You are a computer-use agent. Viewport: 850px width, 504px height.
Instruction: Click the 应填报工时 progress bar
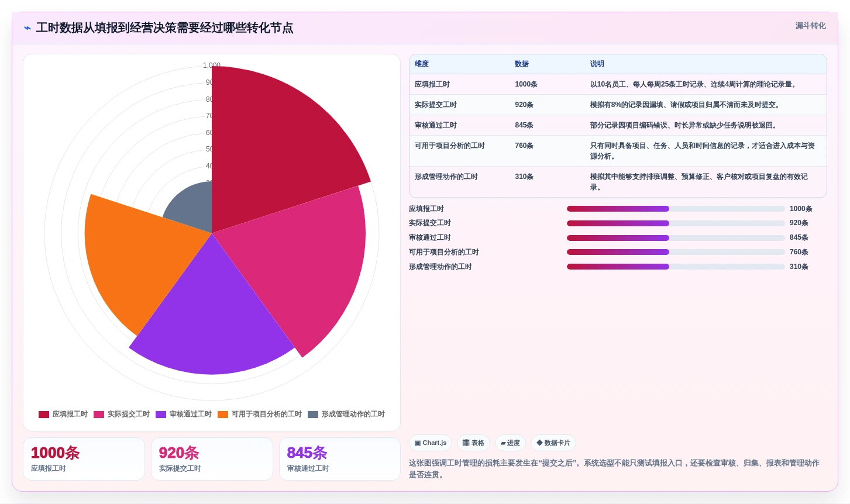[x=676, y=209]
